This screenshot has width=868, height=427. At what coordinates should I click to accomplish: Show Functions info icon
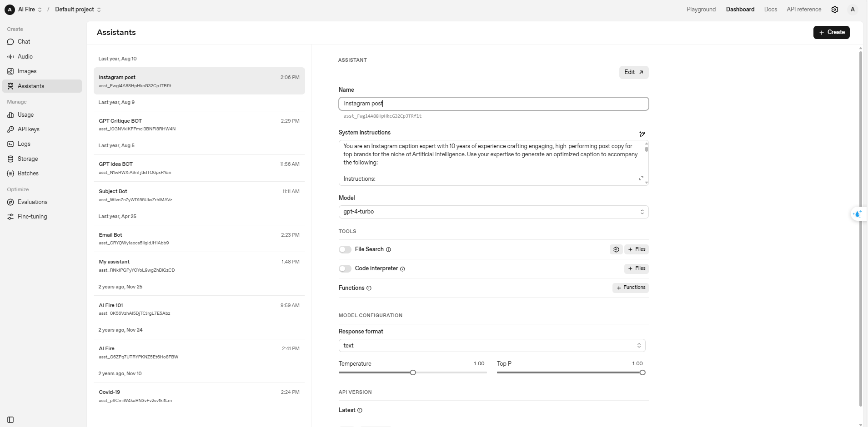tap(369, 288)
